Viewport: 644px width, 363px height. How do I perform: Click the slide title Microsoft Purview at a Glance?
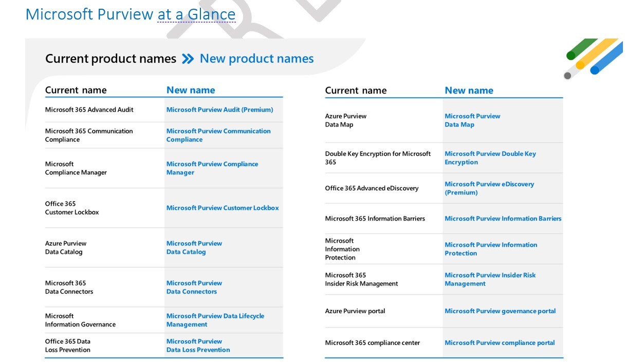point(130,14)
